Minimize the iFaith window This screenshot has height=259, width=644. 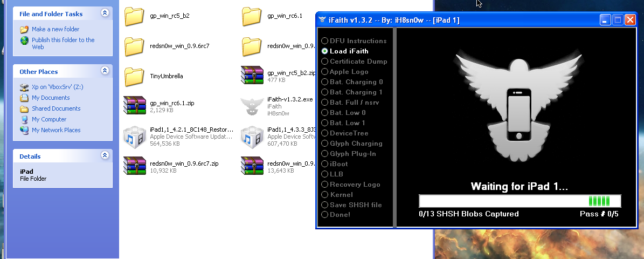click(x=605, y=20)
